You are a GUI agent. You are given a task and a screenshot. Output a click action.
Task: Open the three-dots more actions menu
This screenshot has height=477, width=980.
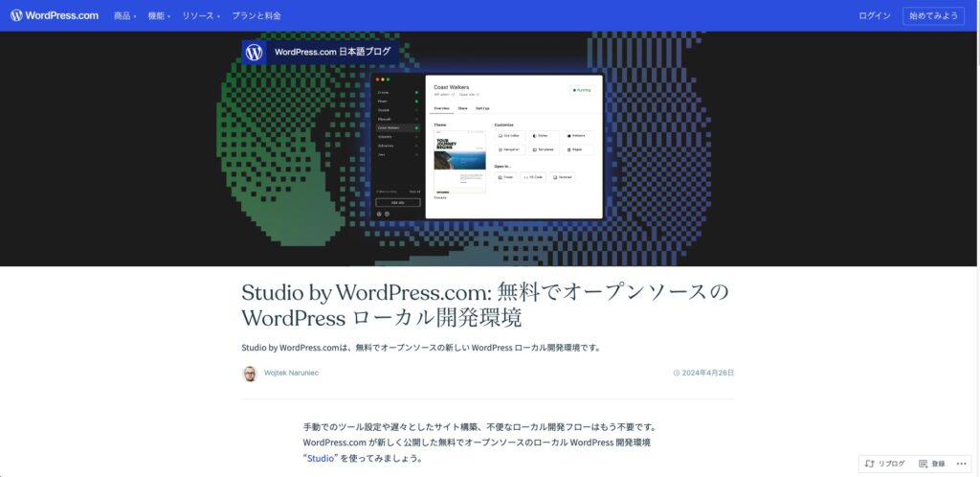click(961, 464)
